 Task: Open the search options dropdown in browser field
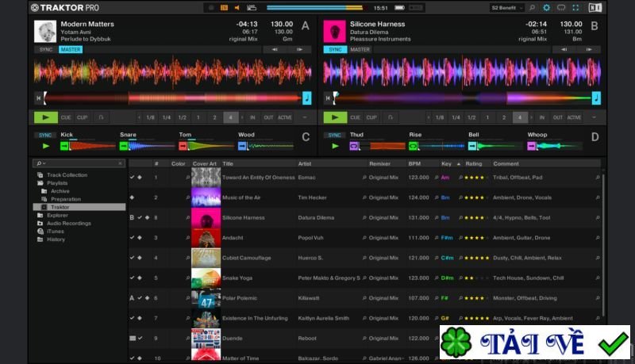pyautogui.click(x=40, y=163)
